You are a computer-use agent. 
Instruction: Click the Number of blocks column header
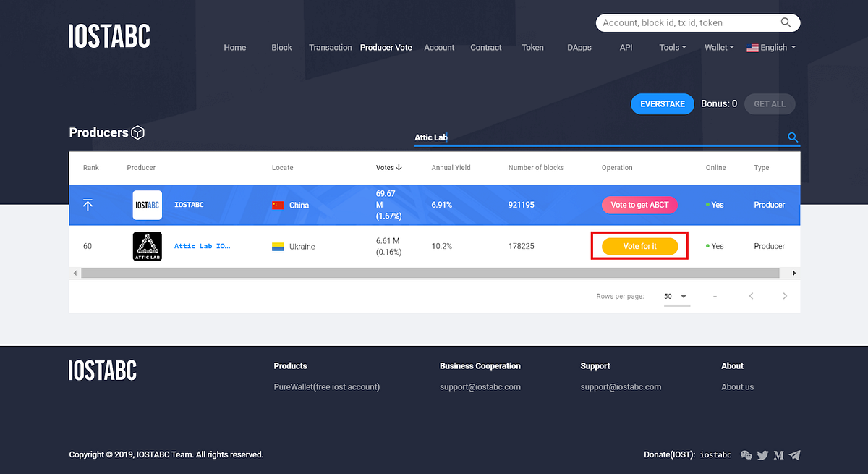click(x=536, y=167)
